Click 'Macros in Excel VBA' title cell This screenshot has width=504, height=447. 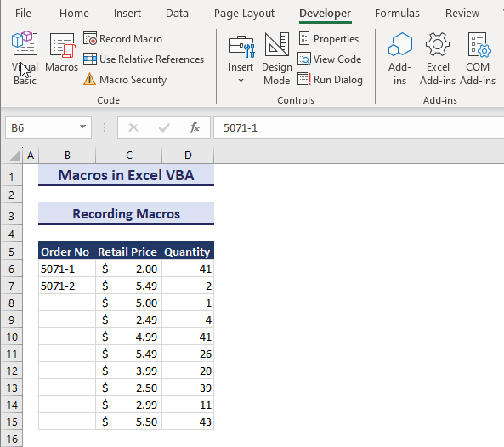(x=126, y=175)
